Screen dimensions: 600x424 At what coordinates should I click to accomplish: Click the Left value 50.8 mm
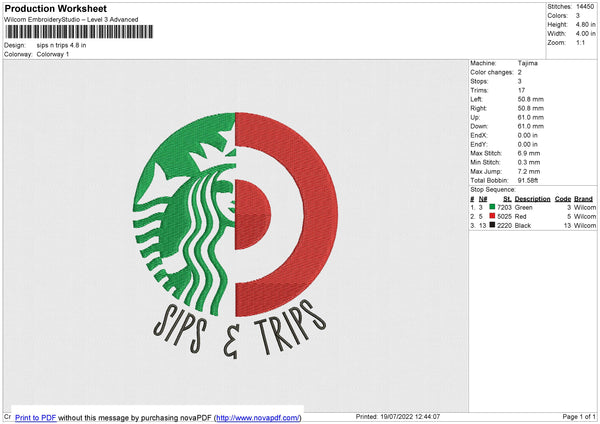531,99
